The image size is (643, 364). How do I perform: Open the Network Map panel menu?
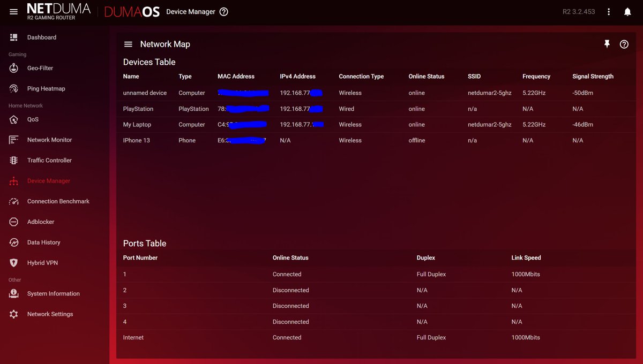point(128,44)
